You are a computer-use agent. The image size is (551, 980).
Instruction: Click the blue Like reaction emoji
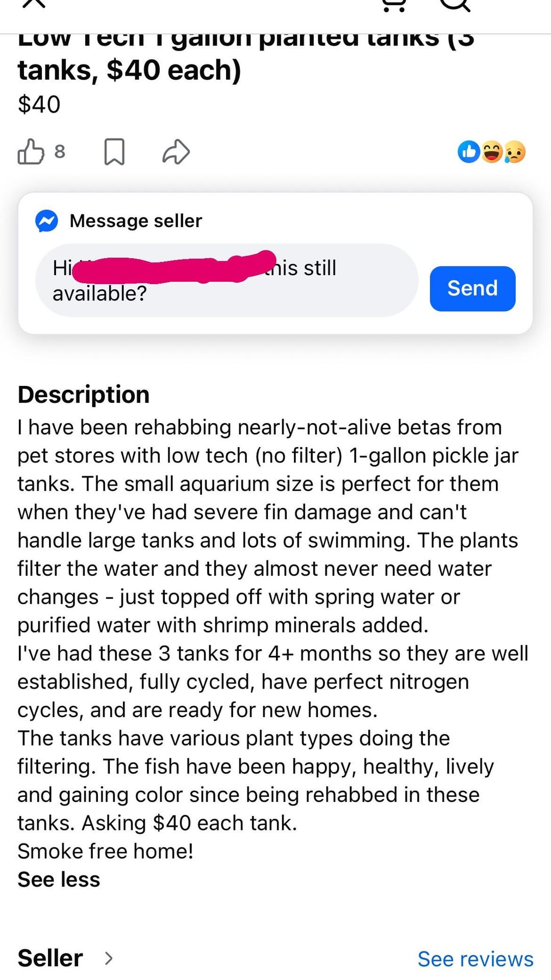pos(468,152)
